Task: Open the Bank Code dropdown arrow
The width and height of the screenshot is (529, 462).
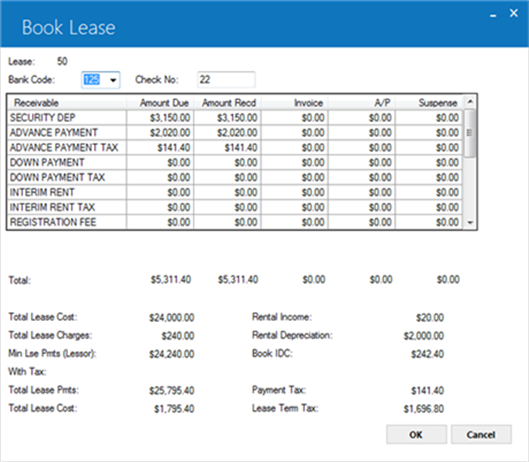Action: pos(113,80)
